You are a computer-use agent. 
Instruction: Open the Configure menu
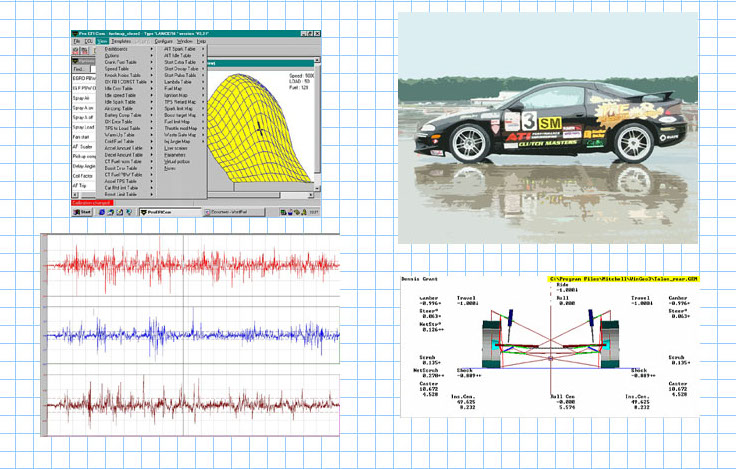[x=164, y=41]
